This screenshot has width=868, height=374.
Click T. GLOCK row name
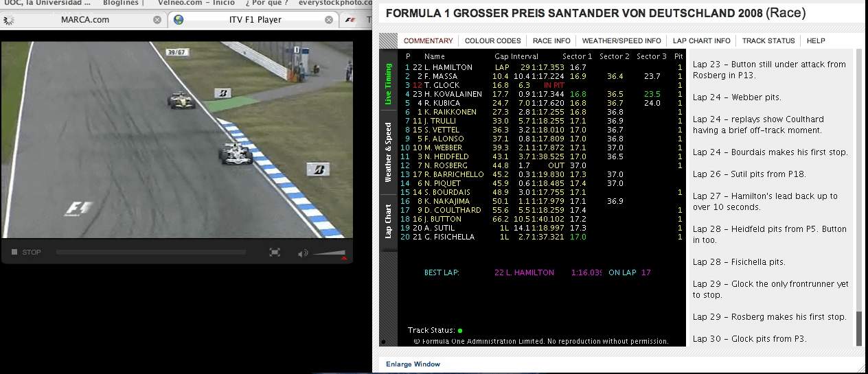(443, 85)
